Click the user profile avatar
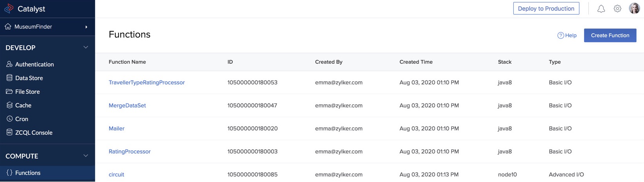The height and width of the screenshot is (182, 644). click(x=634, y=8)
